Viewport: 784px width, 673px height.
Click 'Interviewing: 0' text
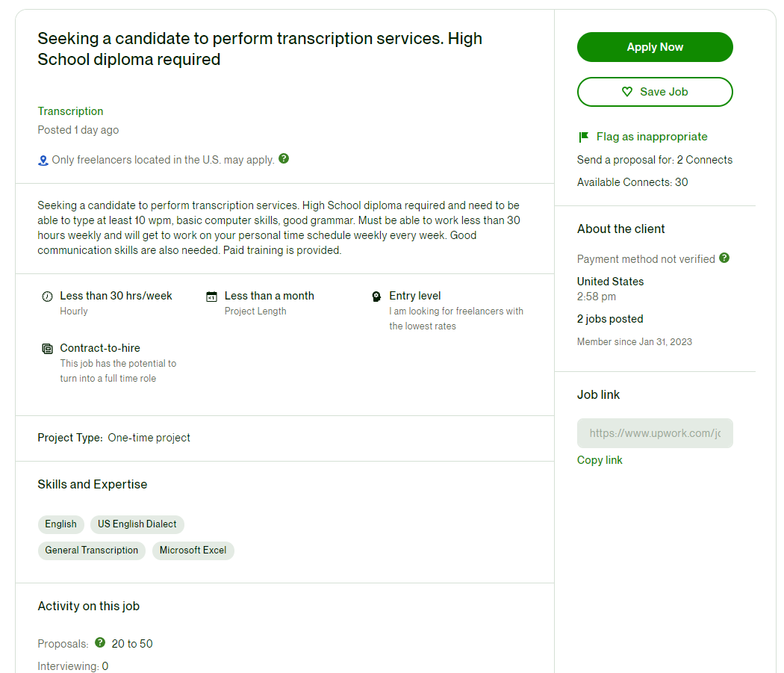(73, 666)
